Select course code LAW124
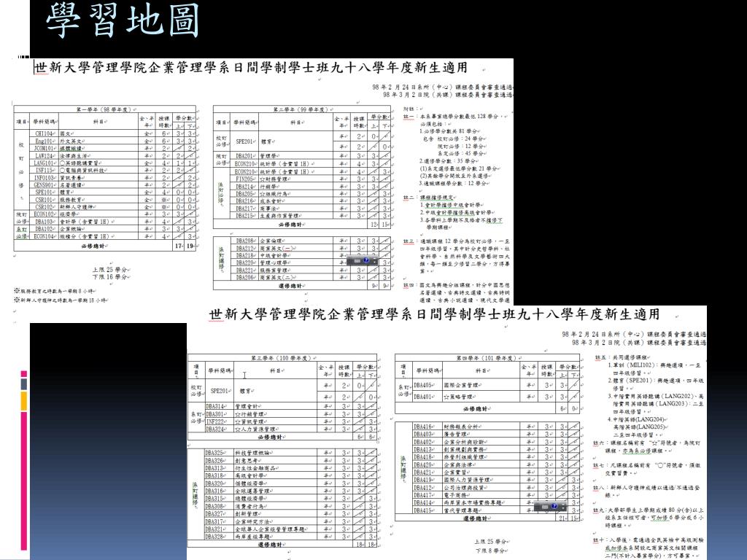This screenshot has height=560, width=747. click(44, 156)
